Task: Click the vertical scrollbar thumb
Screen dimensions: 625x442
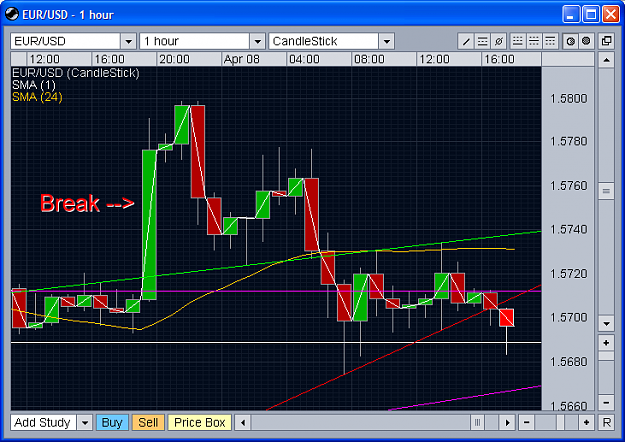Action: click(606, 191)
